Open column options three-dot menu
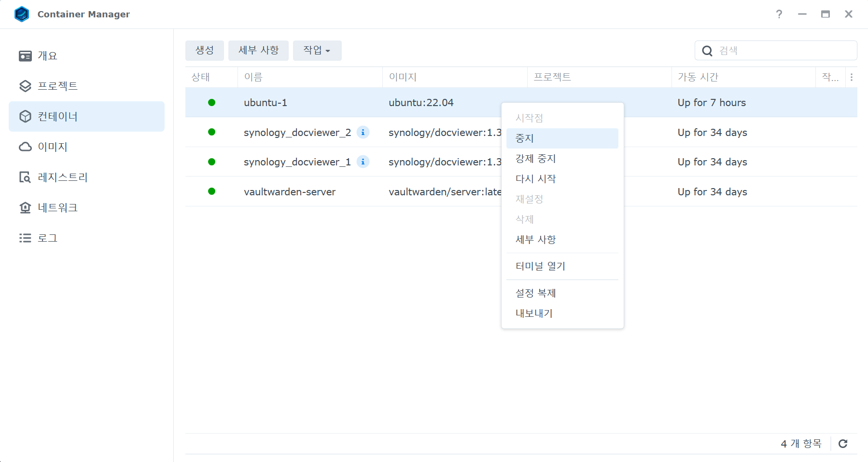This screenshot has height=462, width=868. point(851,77)
